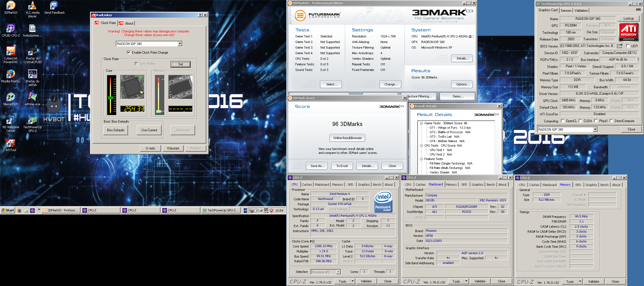Toggle the PhysX checkbox
This screenshot has height=286, width=644.
click(x=596, y=121)
